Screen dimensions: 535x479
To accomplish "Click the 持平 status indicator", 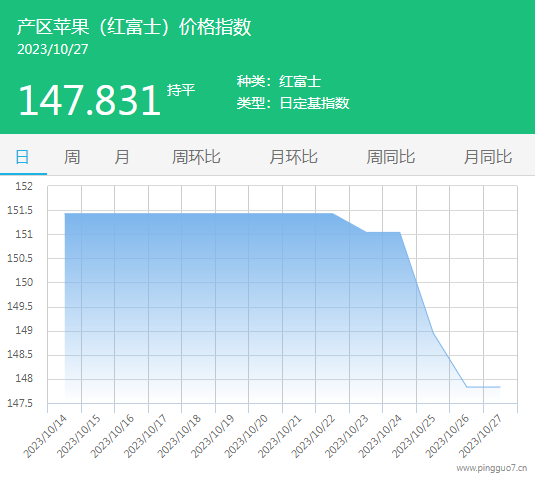I will 181,90.
